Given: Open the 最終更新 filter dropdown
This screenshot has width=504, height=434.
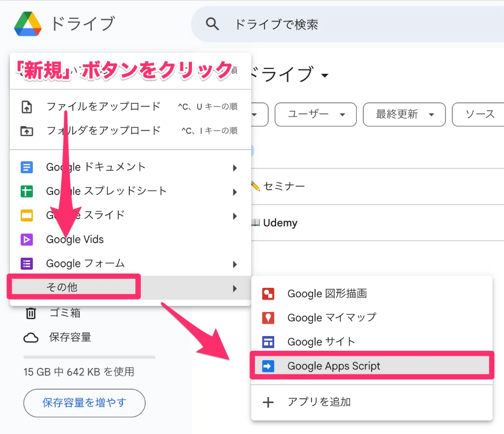Looking at the screenshot, I should point(404,114).
